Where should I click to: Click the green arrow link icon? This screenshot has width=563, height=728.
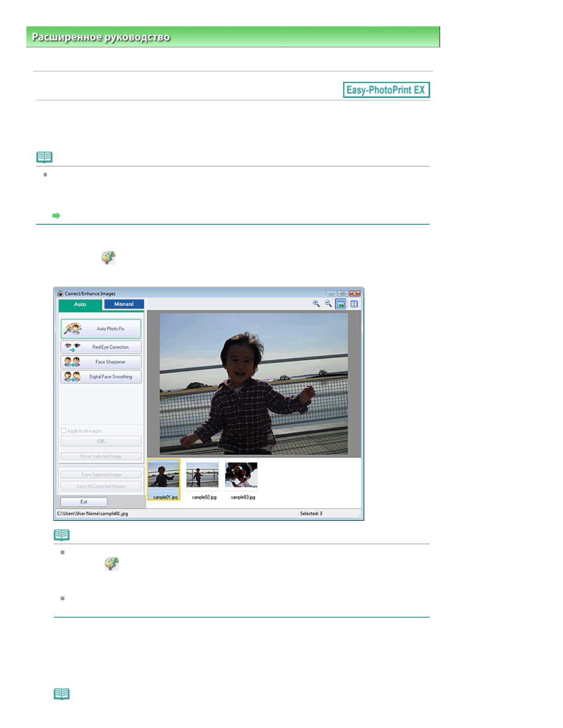tap(57, 216)
